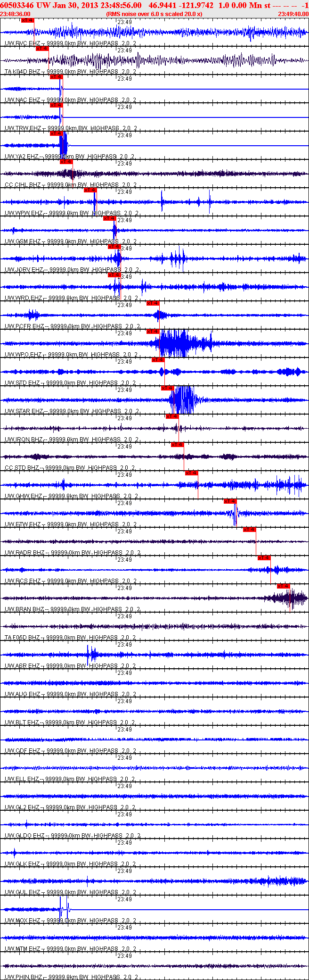Click the red pick flag on UW.WPW trace

90,190
